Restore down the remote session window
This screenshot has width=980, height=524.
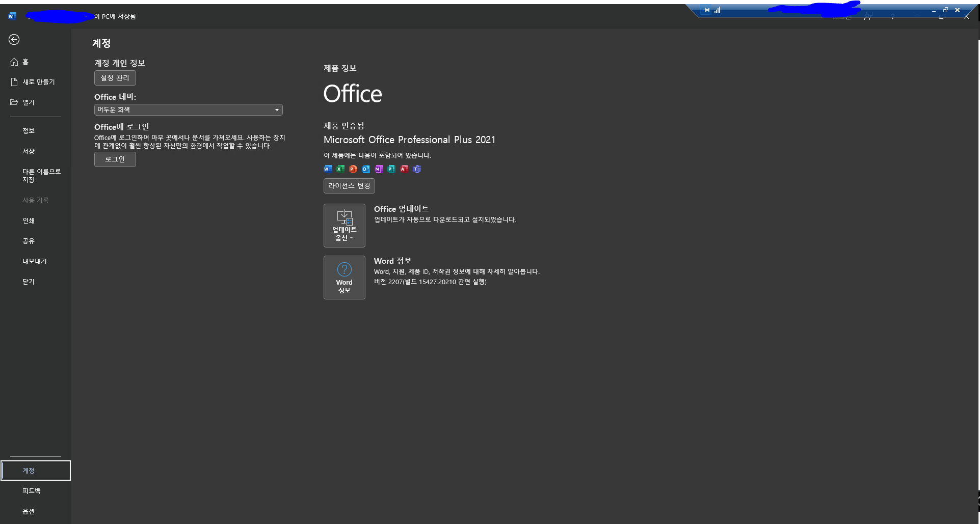pos(945,10)
